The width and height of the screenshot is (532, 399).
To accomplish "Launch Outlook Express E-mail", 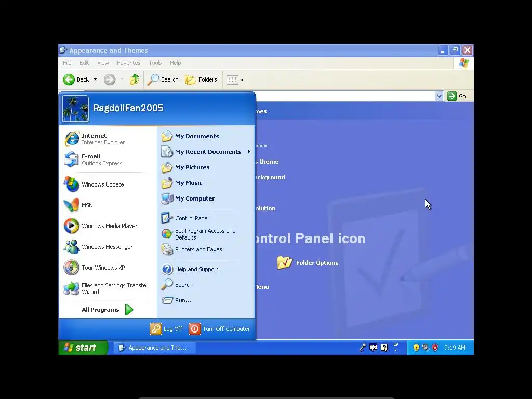I will (x=108, y=159).
